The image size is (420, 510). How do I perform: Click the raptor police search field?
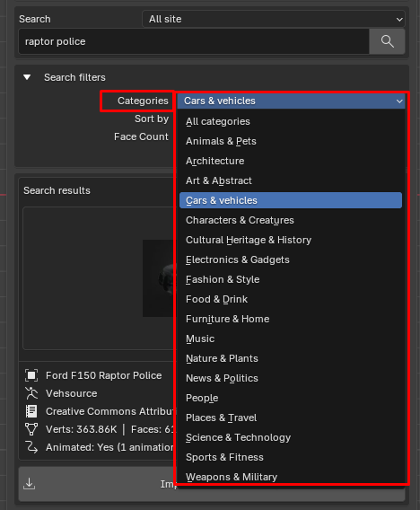tap(194, 41)
